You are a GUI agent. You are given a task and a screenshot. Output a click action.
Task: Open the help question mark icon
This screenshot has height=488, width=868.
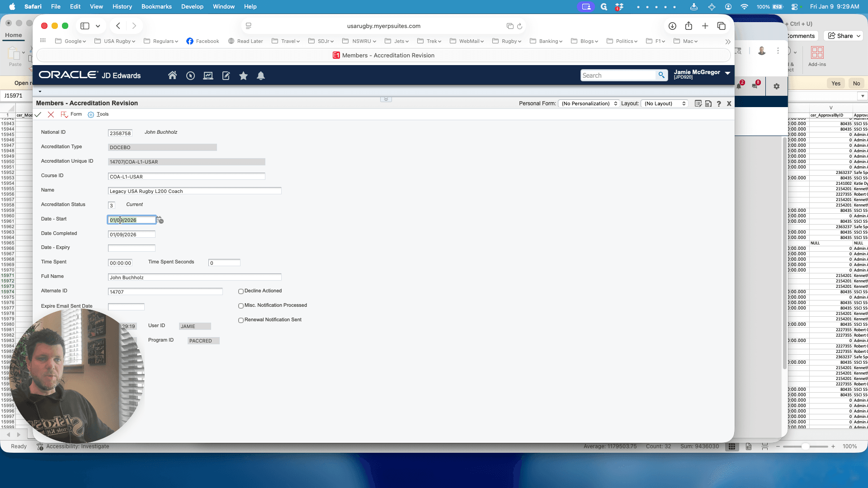[x=719, y=103]
